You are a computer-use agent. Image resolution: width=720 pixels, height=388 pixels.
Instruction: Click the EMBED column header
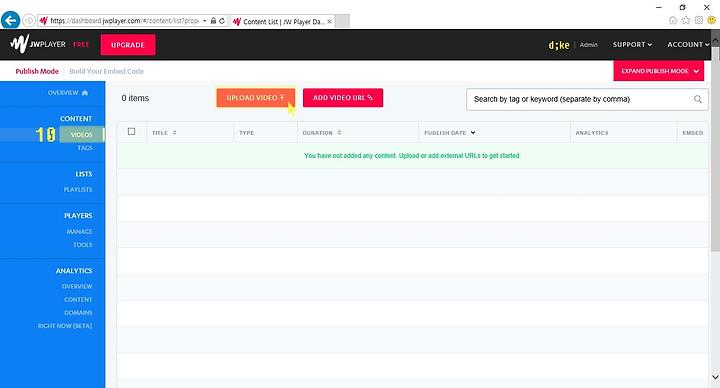point(692,133)
